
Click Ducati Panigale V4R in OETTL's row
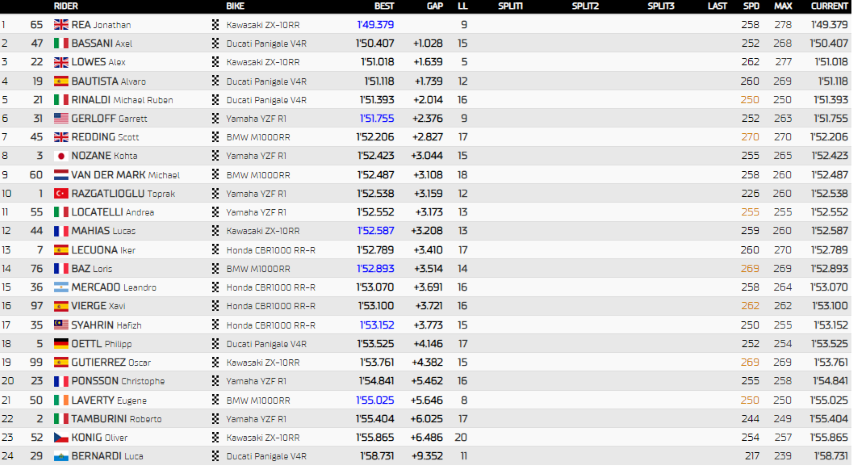click(266, 344)
